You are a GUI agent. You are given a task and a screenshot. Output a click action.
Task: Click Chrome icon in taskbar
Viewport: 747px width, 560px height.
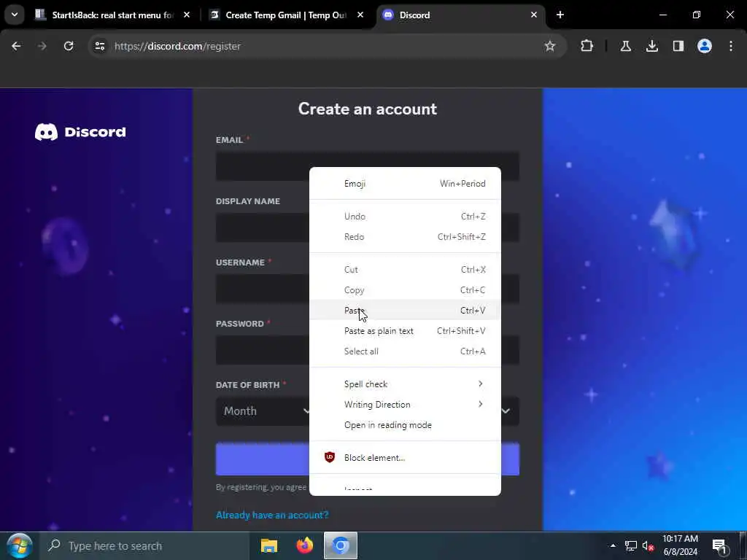[341, 545]
